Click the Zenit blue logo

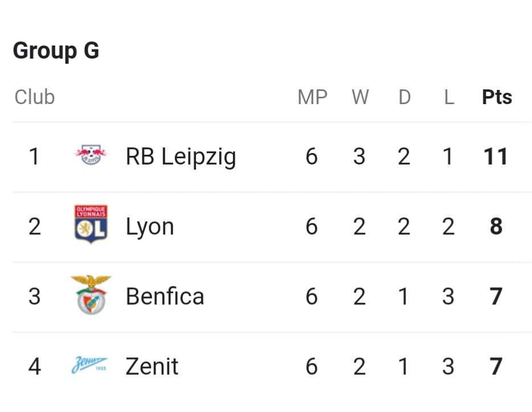(89, 365)
